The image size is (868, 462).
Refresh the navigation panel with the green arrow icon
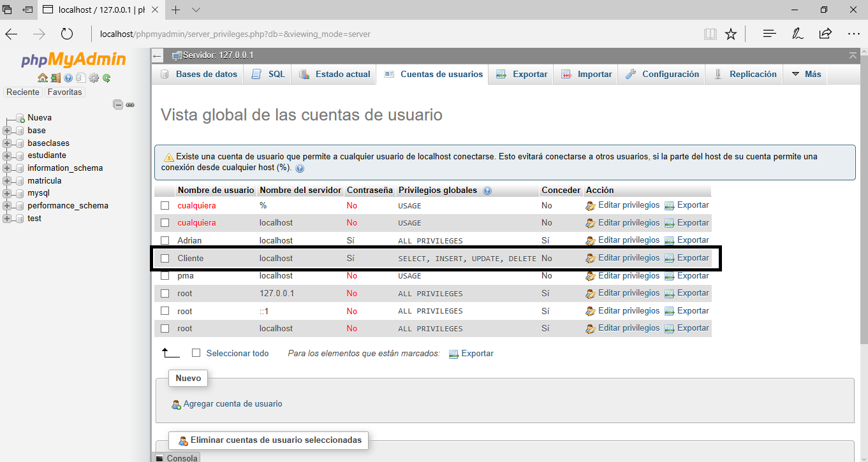tap(106, 78)
